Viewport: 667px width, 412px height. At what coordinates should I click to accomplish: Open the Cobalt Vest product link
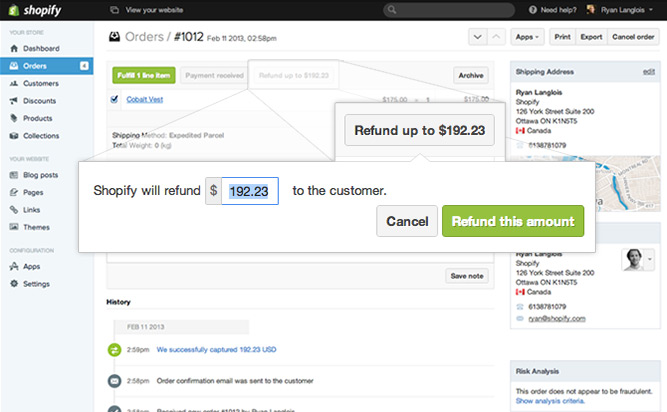pos(145,99)
